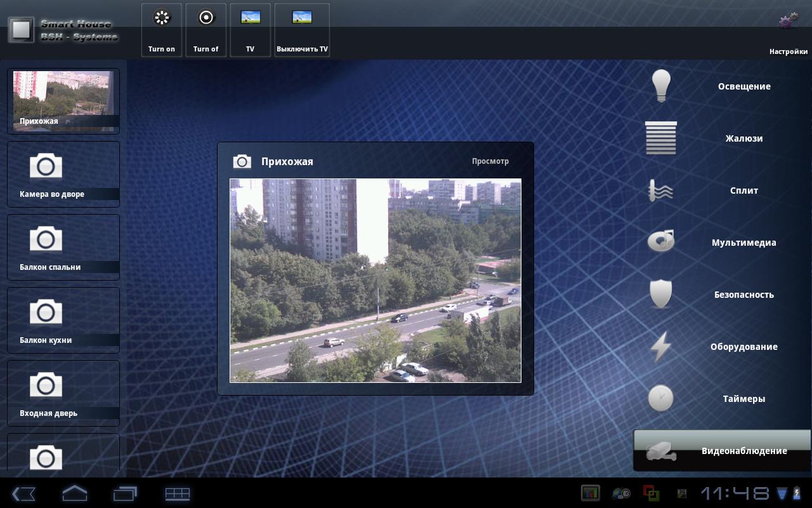Click the Smart House logo square
The height and width of the screenshot is (508, 812).
[x=21, y=30]
